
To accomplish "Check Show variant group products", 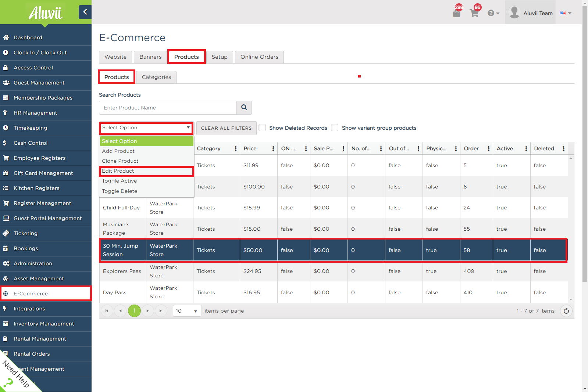I will (335, 127).
